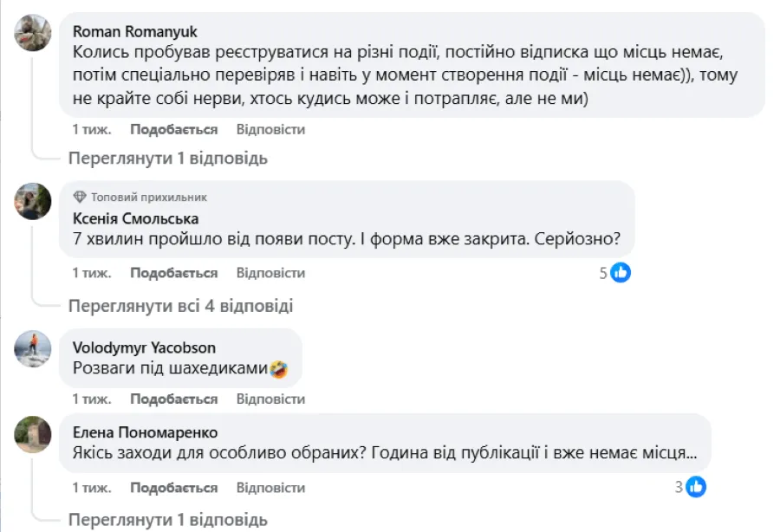This screenshot has height=532, width=780.
Task: Open Roman Romanyuk's name link
Action: pos(138,30)
